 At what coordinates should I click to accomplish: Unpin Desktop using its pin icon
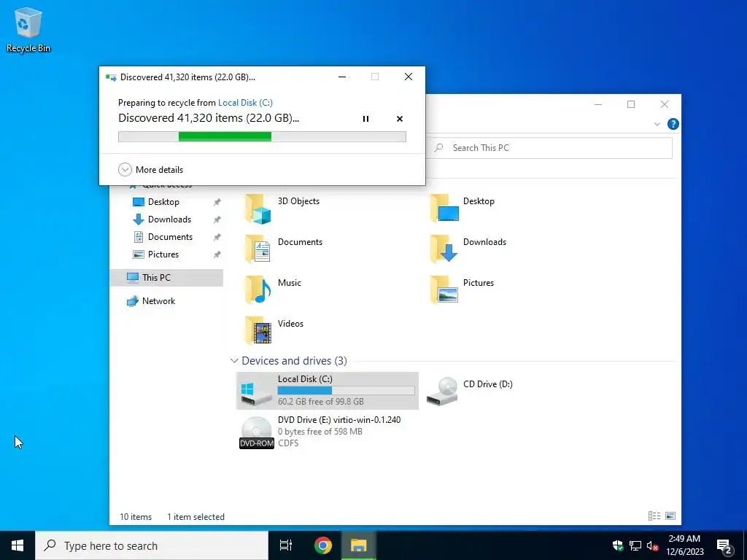(x=217, y=202)
